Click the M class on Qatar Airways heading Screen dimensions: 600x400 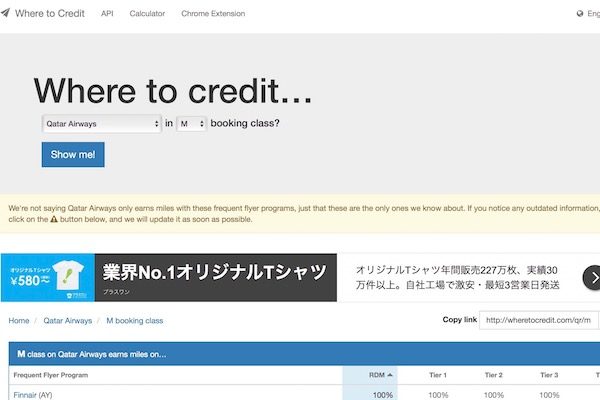(x=92, y=354)
